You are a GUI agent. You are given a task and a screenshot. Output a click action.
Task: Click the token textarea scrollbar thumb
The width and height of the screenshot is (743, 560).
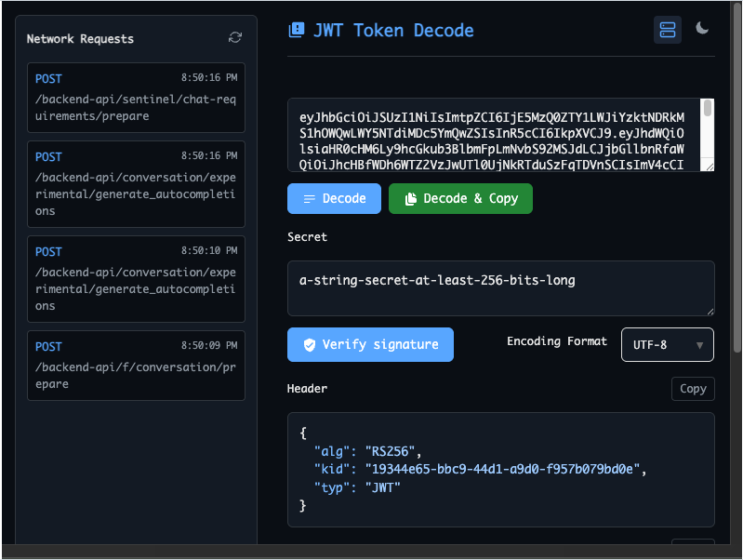pos(707,108)
